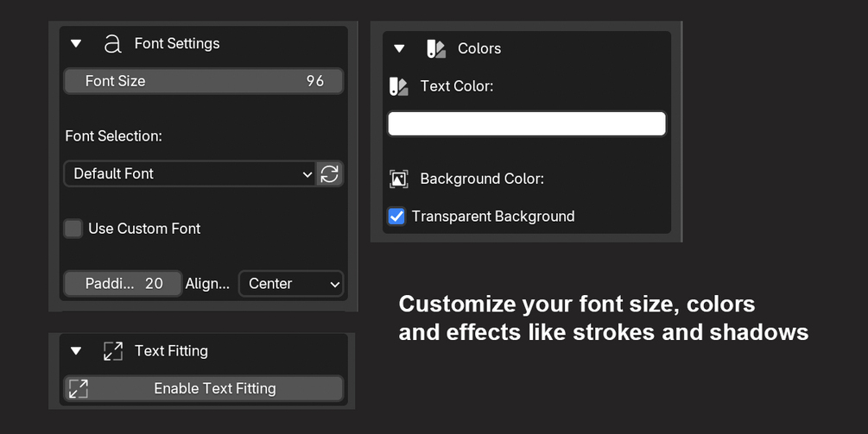The width and height of the screenshot is (868, 434).
Task: Open the Default Font dropdown
Action: (x=190, y=173)
